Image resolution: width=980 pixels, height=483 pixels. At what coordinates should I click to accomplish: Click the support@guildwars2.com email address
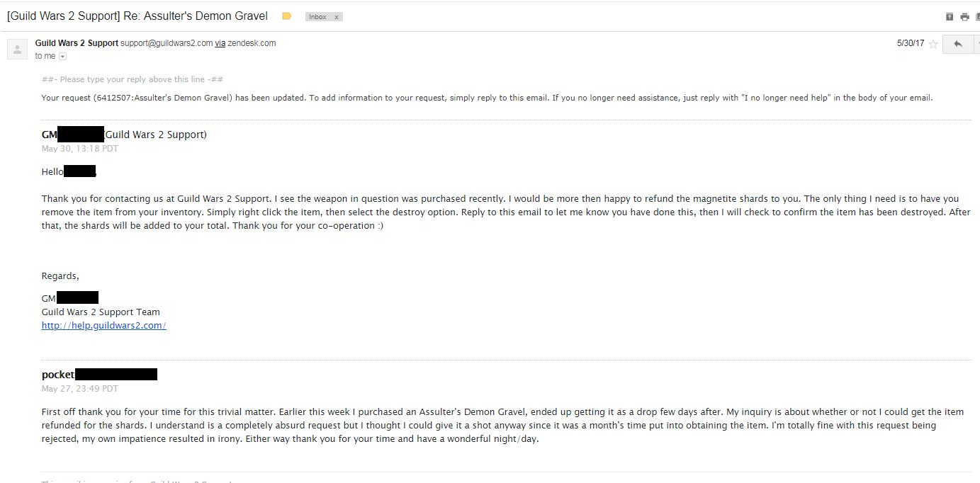167,43
